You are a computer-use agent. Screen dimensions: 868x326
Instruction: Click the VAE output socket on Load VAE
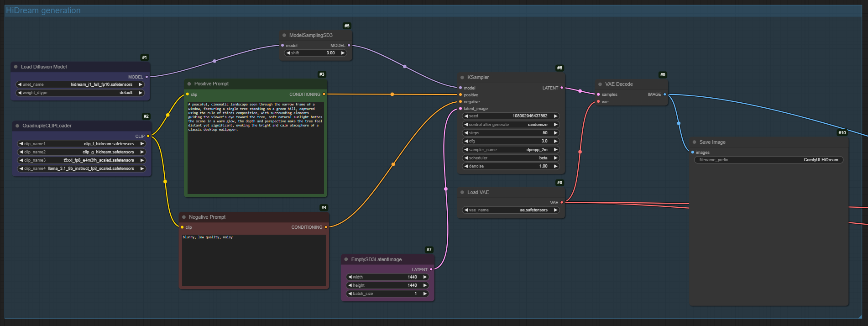click(561, 202)
